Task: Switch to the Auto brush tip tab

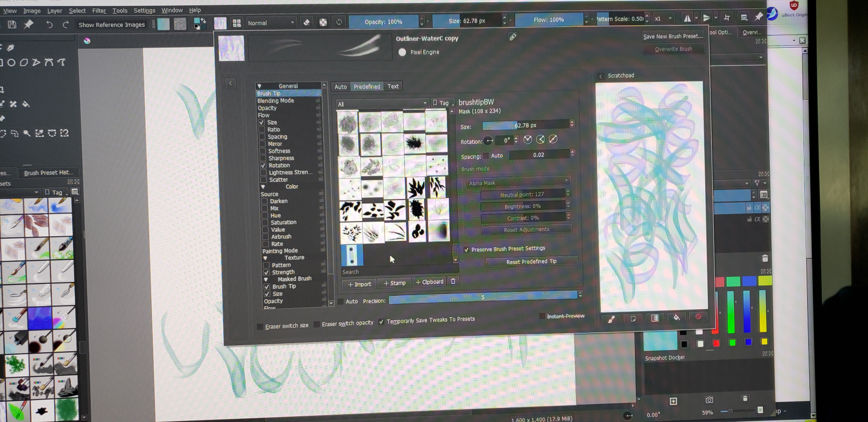Action: (x=340, y=87)
